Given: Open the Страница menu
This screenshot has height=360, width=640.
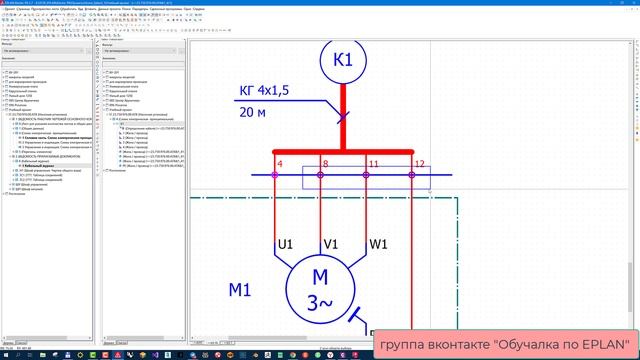Looking at the screenshot, I should point(23,9).
